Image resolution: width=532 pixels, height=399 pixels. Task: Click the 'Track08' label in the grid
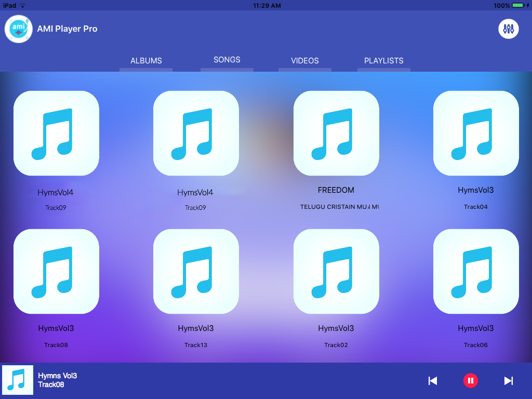[56, 345]
